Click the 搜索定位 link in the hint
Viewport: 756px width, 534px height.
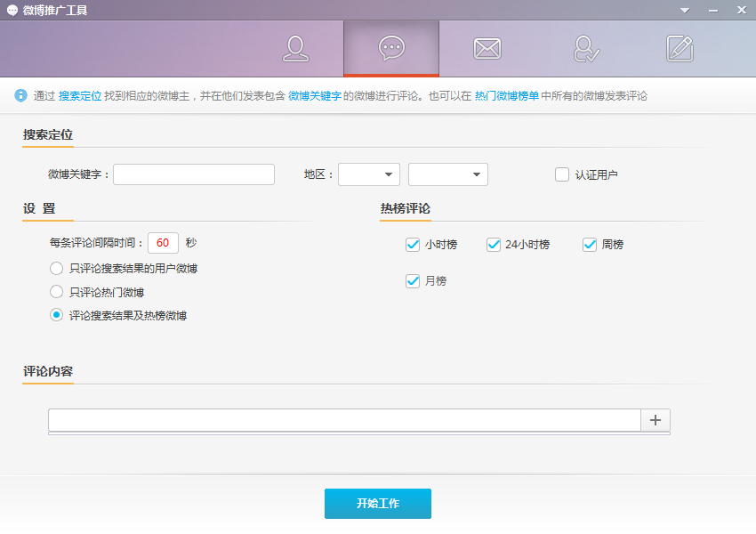click(80, 96)
